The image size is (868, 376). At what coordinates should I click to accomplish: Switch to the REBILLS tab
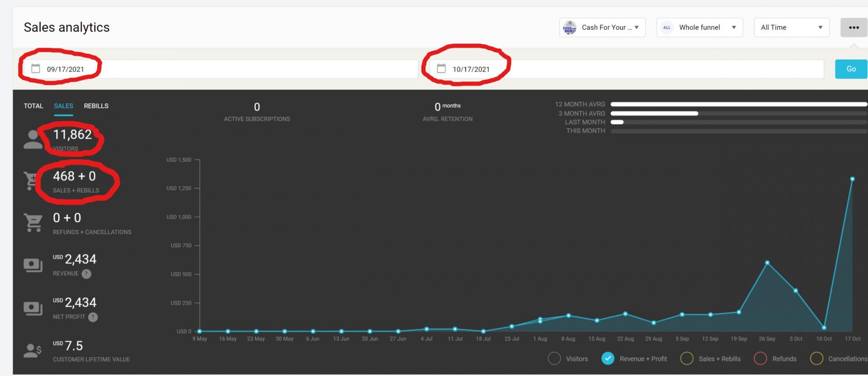click(x=96, y=106)
